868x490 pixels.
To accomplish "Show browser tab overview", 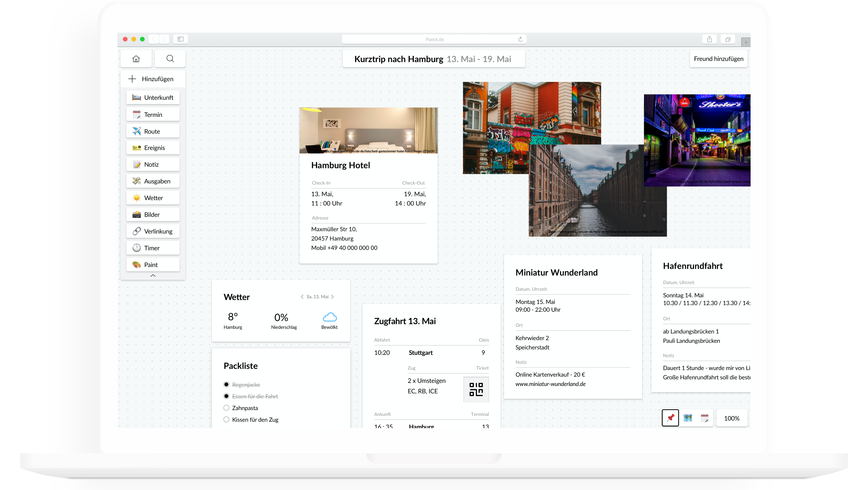I will tap(728, 39).
